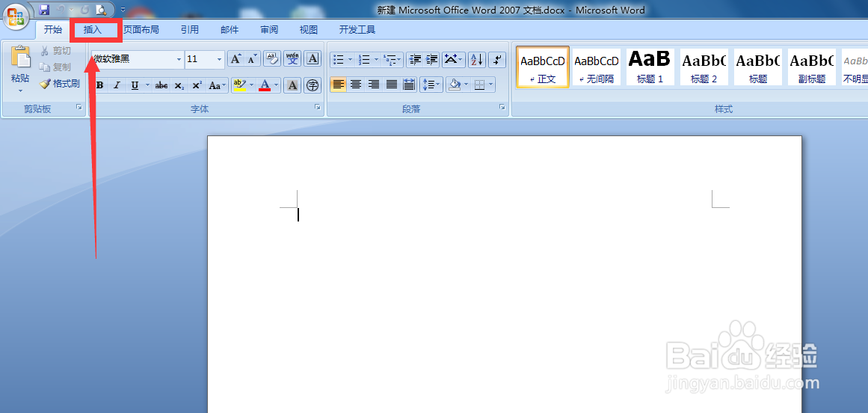Viewport: 868px width, 413px height.
Task: Open the font name dropdown 微软雅黑
Action: pyautogui.click(x=179, y=59)
